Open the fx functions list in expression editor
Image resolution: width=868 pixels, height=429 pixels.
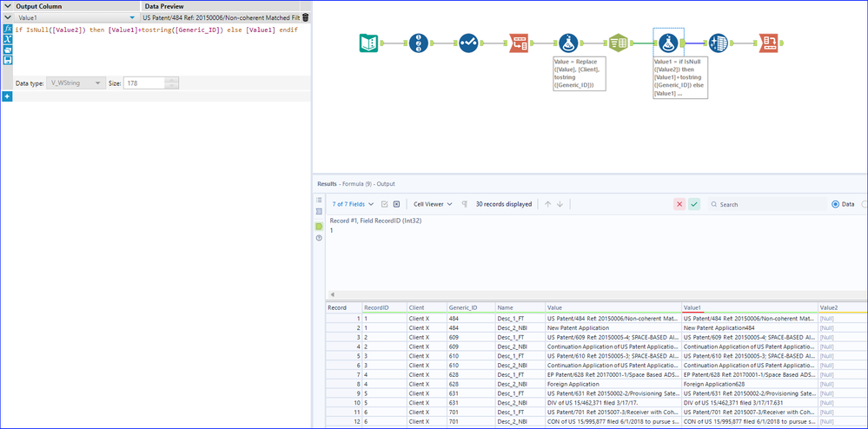[x=8, y=29]
